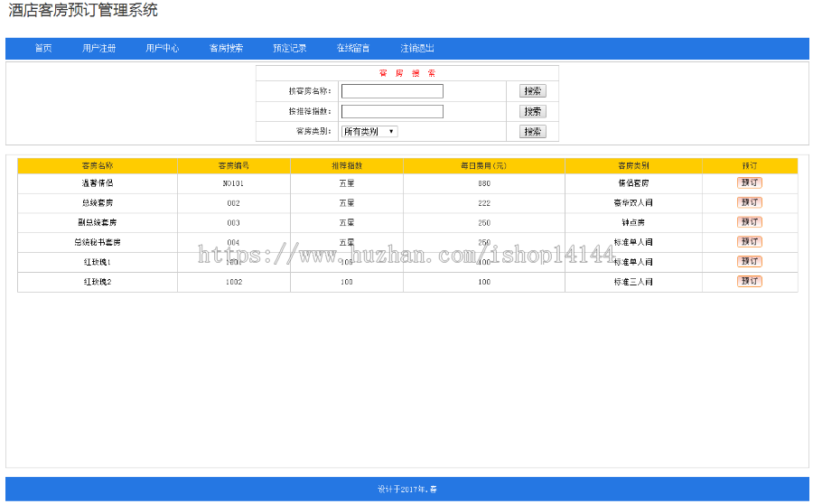Click the 标准三人间 category cell
Image resolution: width=813 pixels, height=504 pixels.
click(633, 282)
